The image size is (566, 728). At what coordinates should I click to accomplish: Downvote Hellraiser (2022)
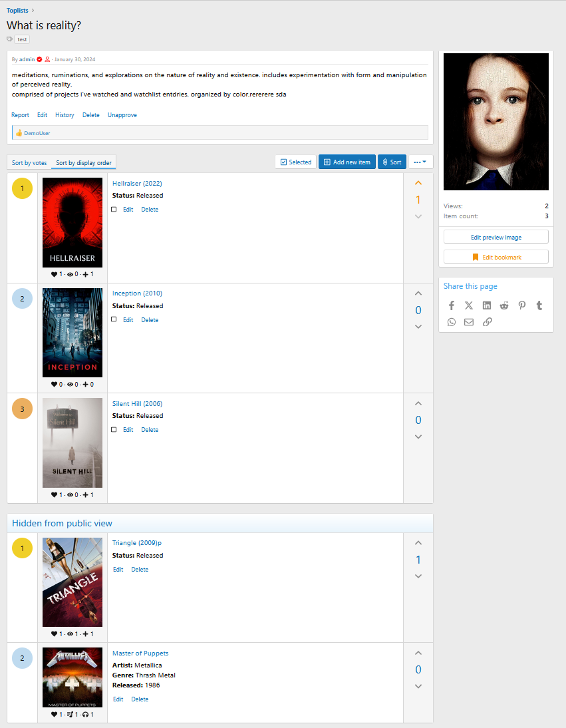click(418, 217)
